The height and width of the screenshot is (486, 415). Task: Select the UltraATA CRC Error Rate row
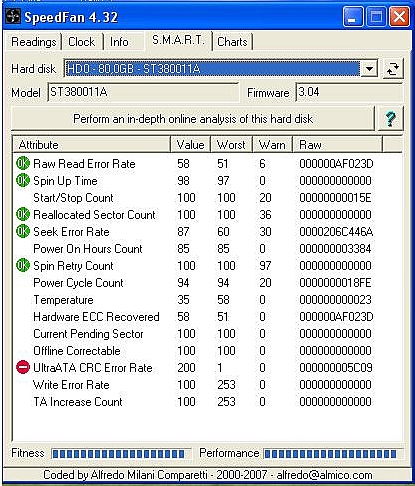[207, 368]
